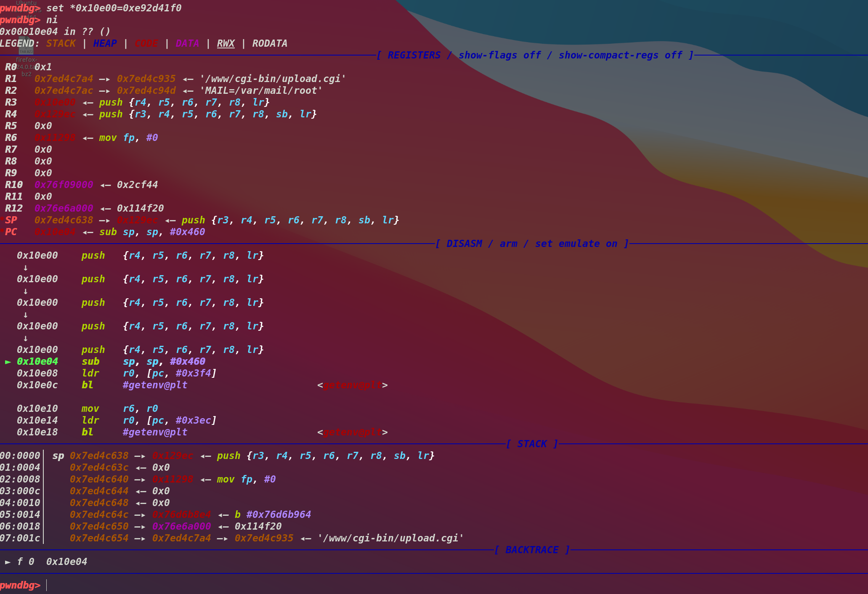Click the red asterisk SP changed-register marker

[2, 219]
